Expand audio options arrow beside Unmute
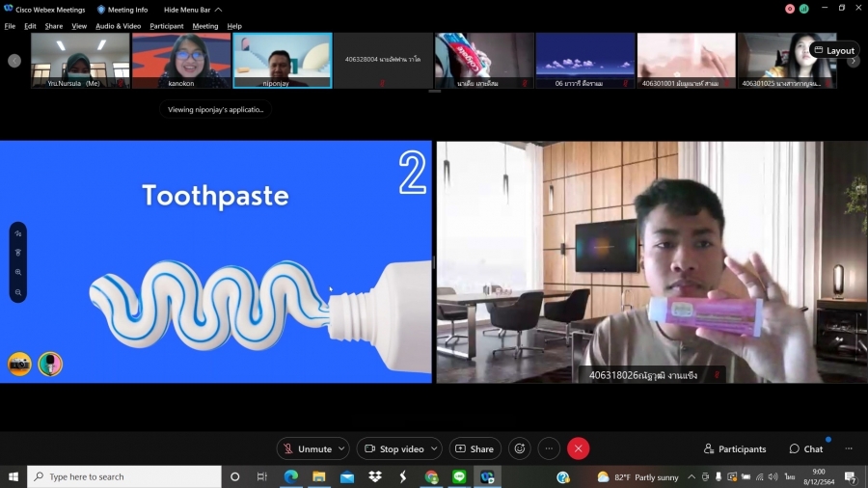 pos(342,448)
